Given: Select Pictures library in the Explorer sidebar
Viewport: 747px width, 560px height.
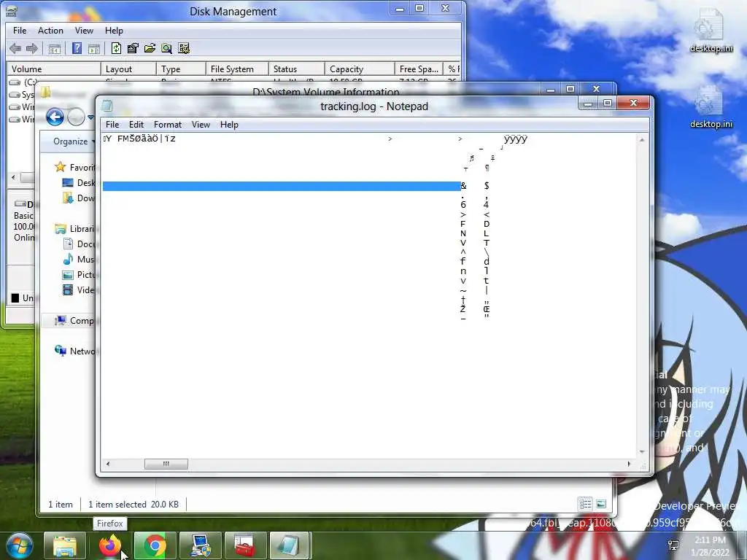Looking at the screenshot, I should 79,275.
